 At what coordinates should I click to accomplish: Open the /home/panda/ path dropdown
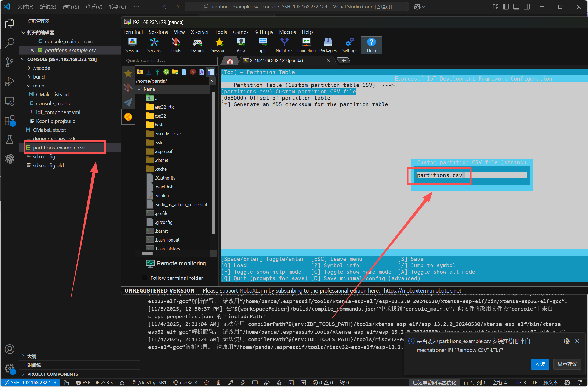pos(213,81)
